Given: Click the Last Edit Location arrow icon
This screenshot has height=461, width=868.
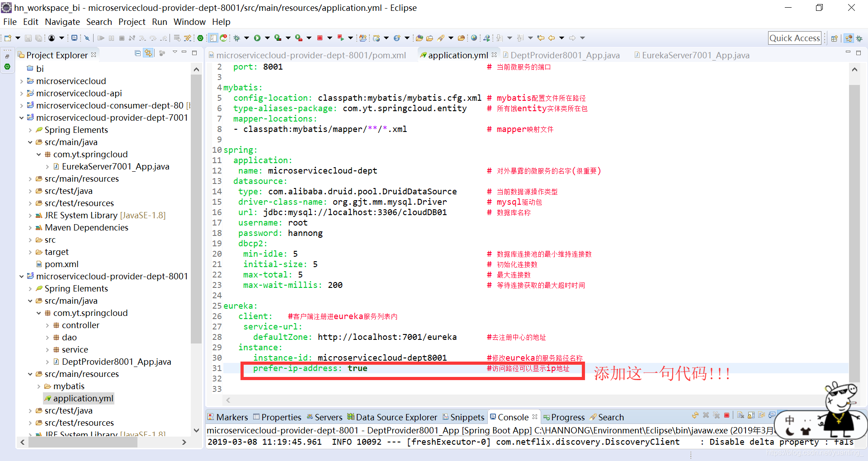Looking at the screenshot, I should tap(541, 38).
